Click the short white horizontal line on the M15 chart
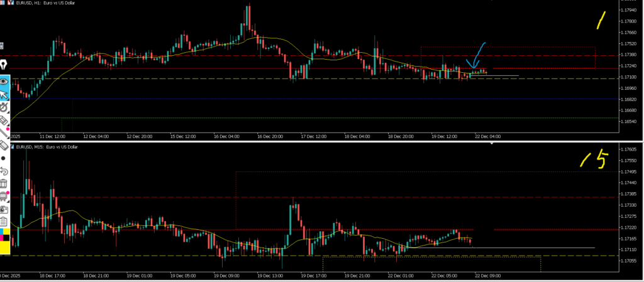Screen dimensions: 644x282 click(535, 248)
